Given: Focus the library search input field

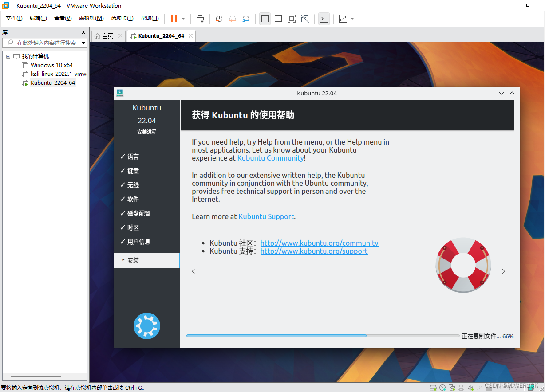Looking at the screenshot, I should pyautogui.click(x=45, y=43).
